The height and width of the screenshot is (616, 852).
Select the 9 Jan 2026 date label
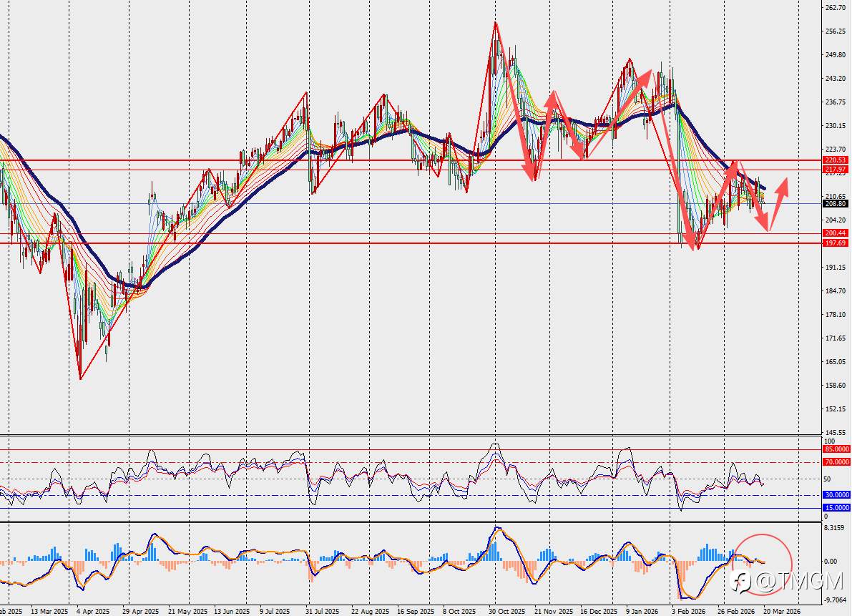click(642, 611)
